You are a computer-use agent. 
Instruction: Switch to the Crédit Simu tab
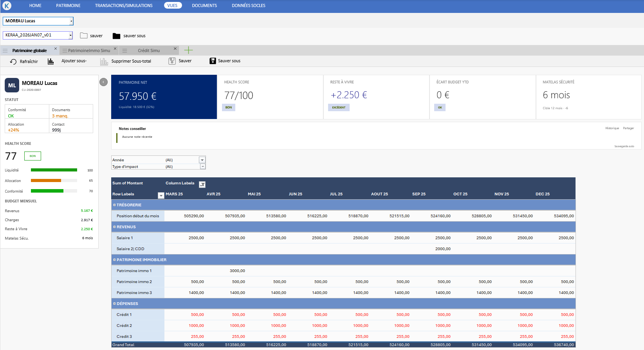pyautogui.click(x=149, y=51)
